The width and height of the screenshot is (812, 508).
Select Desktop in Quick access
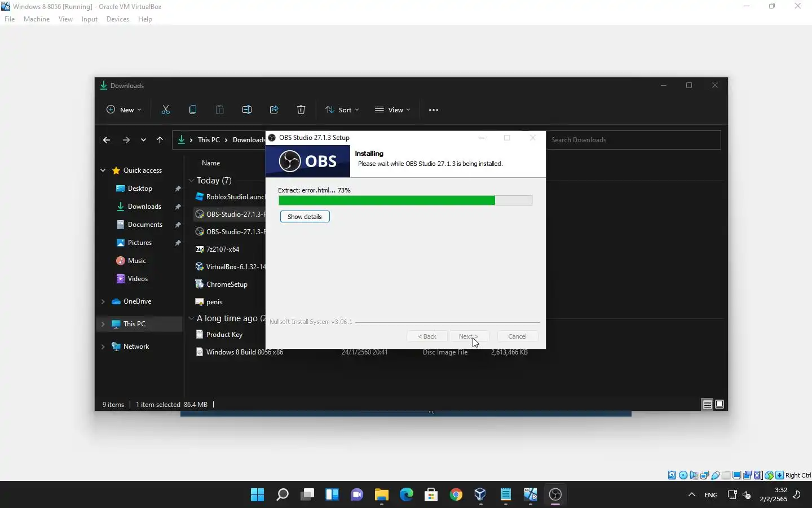click(140, 189)
